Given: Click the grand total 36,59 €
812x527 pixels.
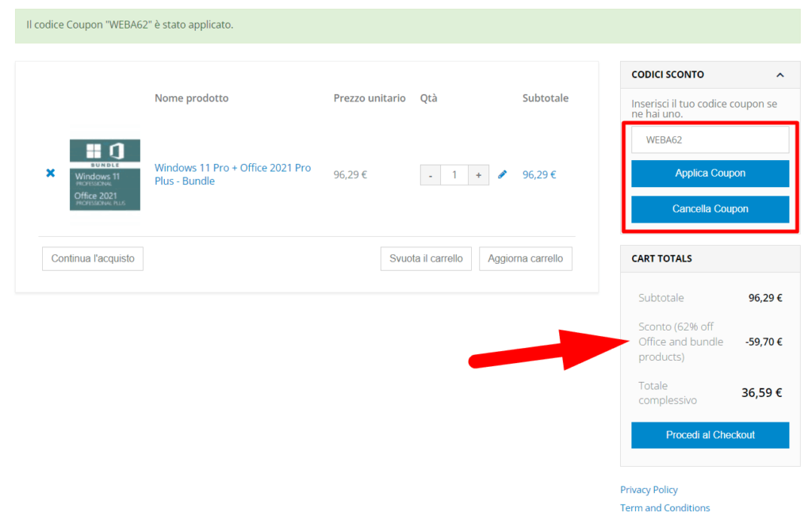Looking at the screenshot, I should click(x=762, y=393).
